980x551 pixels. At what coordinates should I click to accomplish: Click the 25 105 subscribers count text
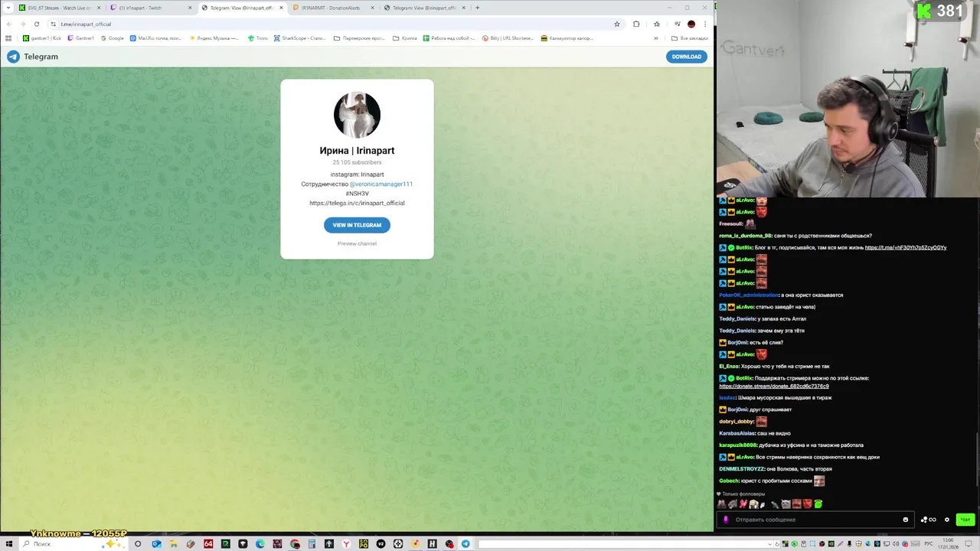pyautogui.click(x=357, y=162)
